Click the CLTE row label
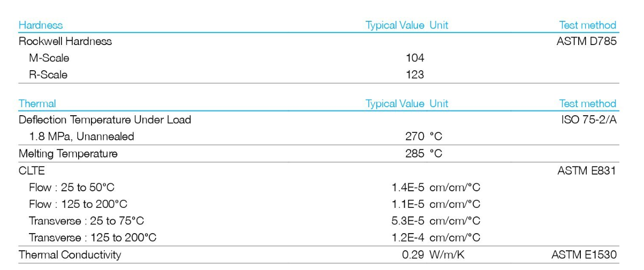The image size is (644, 270). pos(32,170)
